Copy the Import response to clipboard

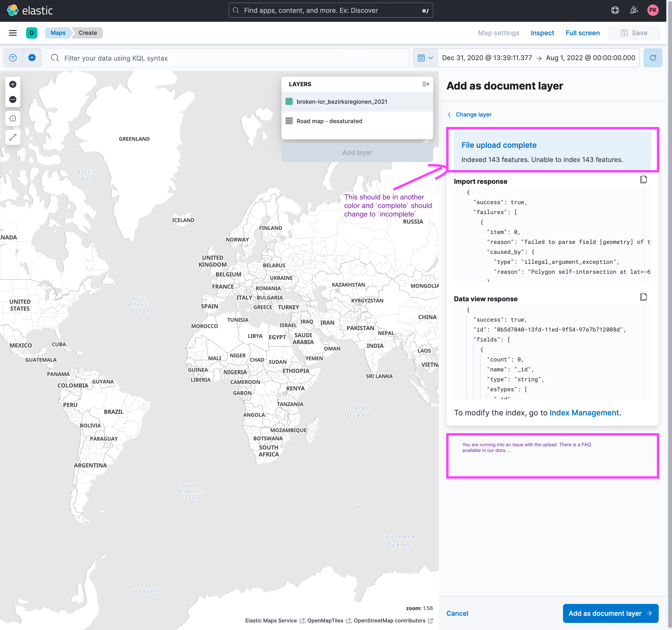click(x=643, y=180)
